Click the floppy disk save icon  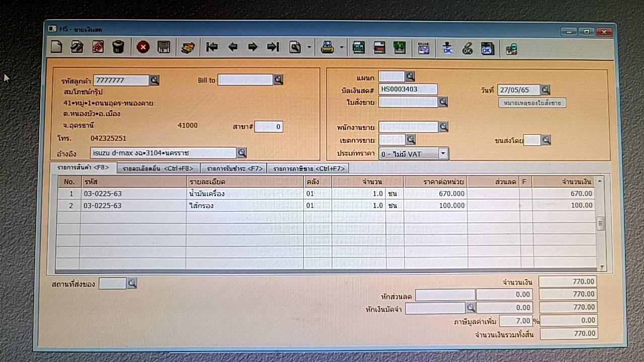(164, 47)
